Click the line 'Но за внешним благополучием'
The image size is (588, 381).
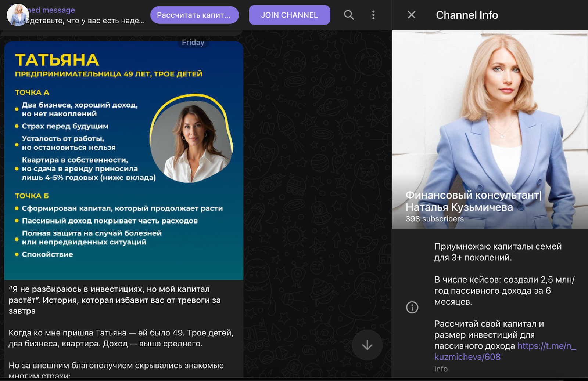pyautogui.click(x=116, y=370)
